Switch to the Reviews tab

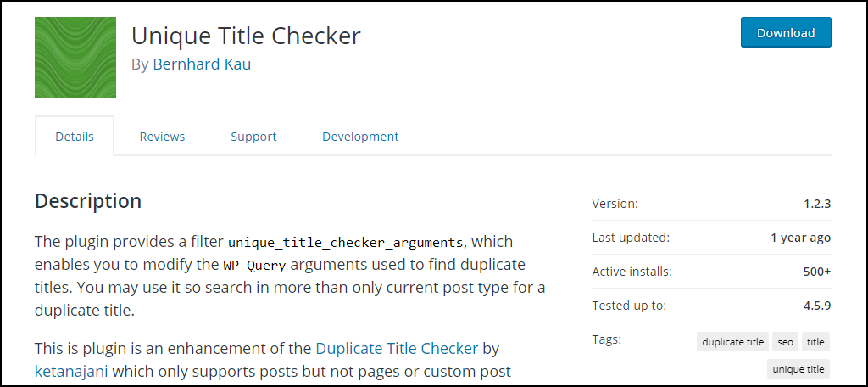coord(162,137)
